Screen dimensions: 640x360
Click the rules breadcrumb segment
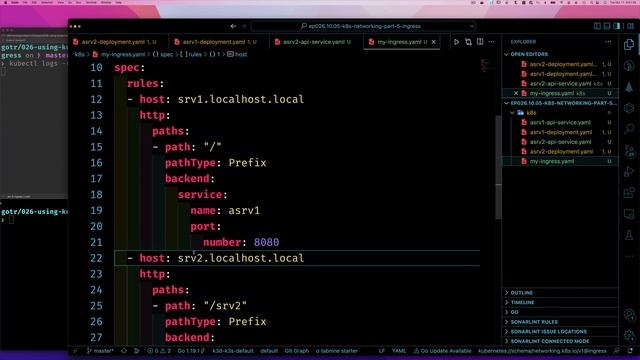(191, 54)
